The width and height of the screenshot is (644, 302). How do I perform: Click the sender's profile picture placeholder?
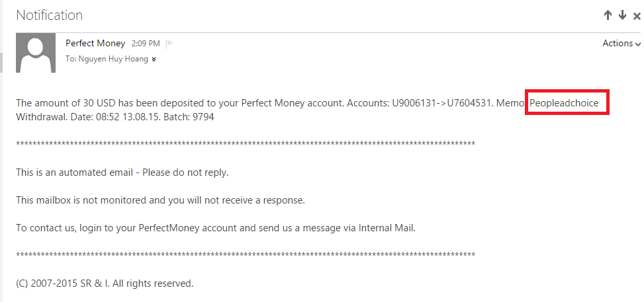tap(35, 53)
